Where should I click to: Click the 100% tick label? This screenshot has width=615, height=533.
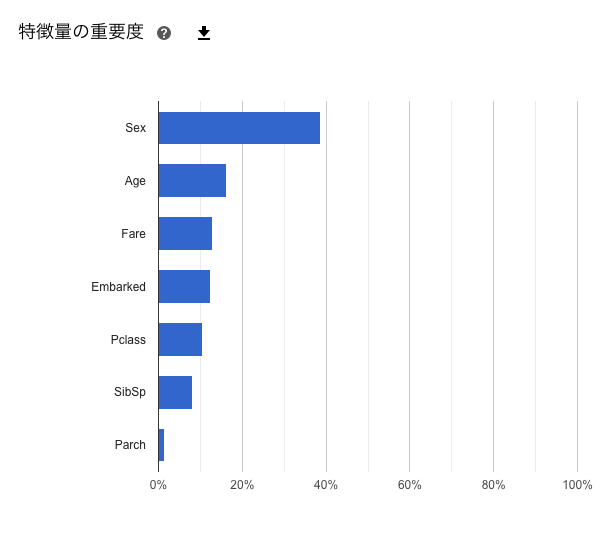click(x=577, y=485)
